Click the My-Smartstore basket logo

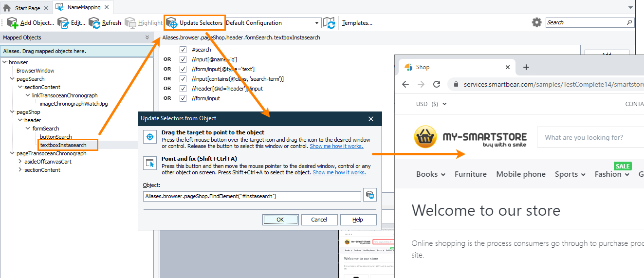tap(426, 137)
